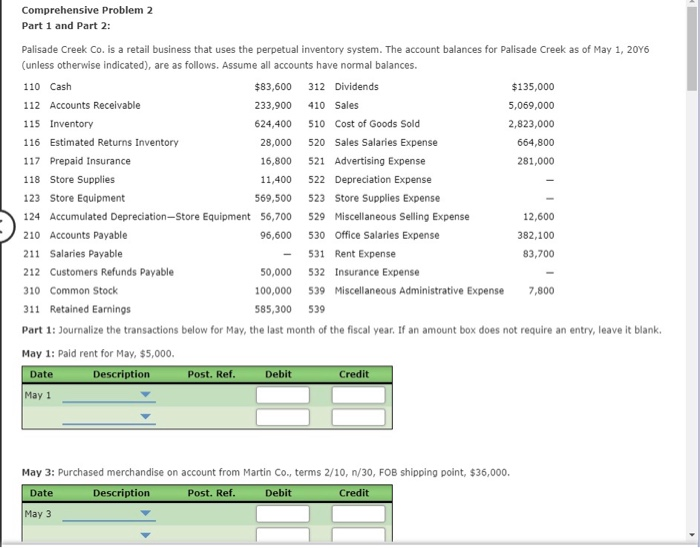Click Post. Ref. header in May 3 table
700x548 pixels.
pos(211,493)
